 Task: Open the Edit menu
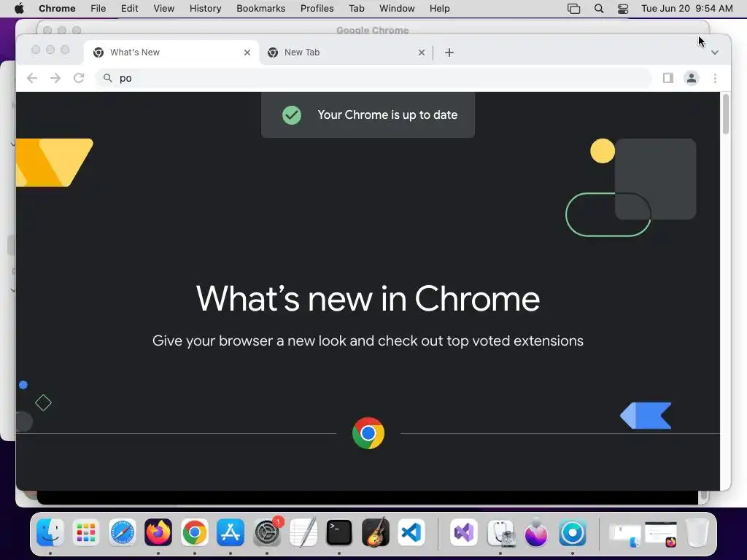pos(129,9)
